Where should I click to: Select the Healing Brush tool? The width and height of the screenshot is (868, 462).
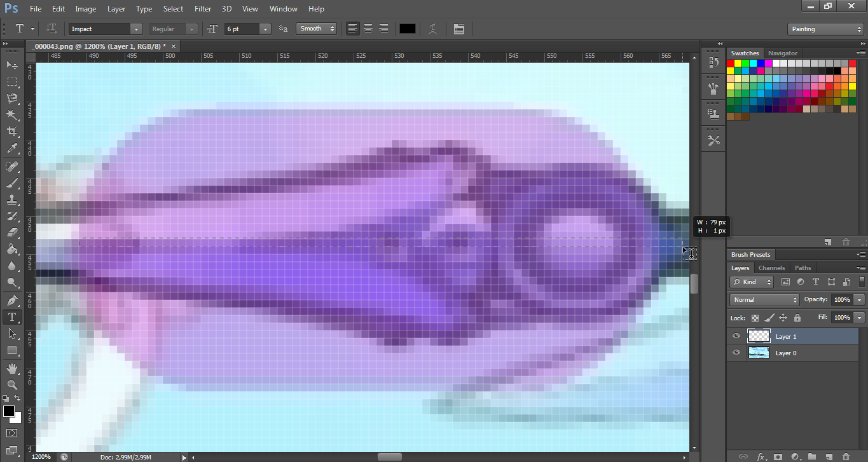[12, 166]
